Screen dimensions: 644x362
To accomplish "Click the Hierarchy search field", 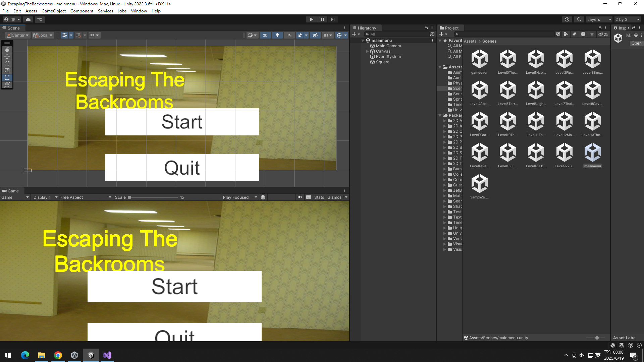I will pos(396,34).
